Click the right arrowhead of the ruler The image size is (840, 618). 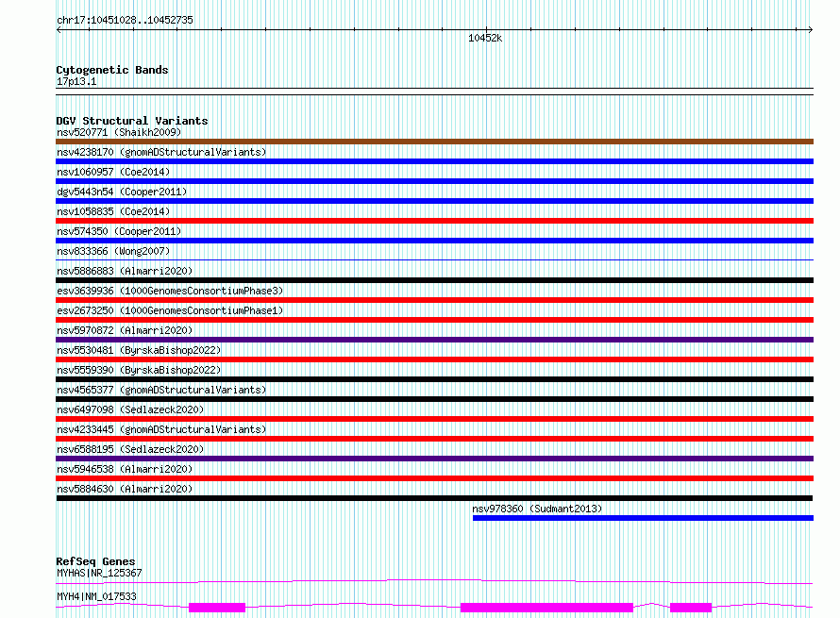(811, 30)
